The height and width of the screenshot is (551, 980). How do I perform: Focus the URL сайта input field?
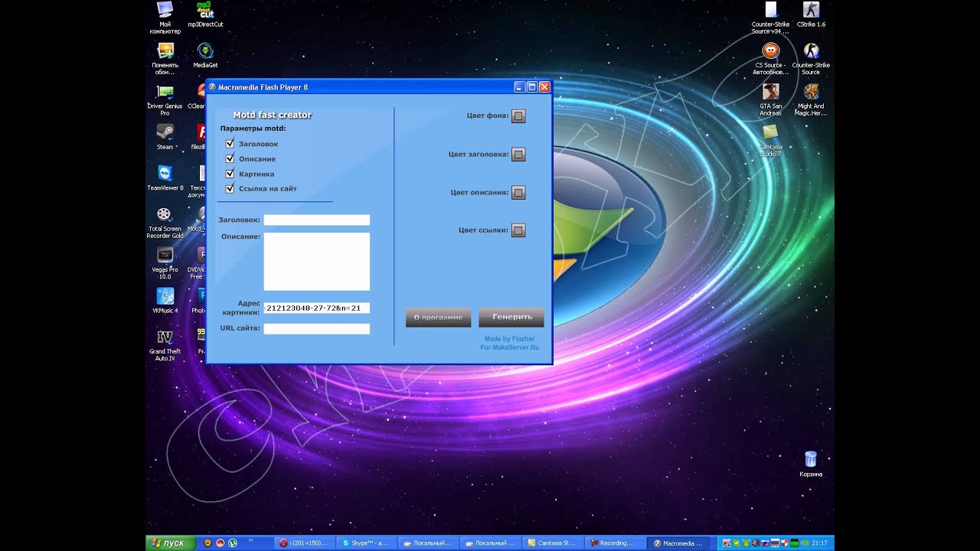tap(317, 329)
